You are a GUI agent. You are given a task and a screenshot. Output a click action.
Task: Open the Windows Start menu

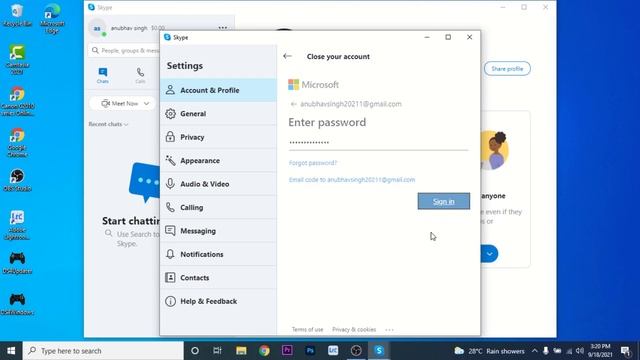[x=11, y=351]
